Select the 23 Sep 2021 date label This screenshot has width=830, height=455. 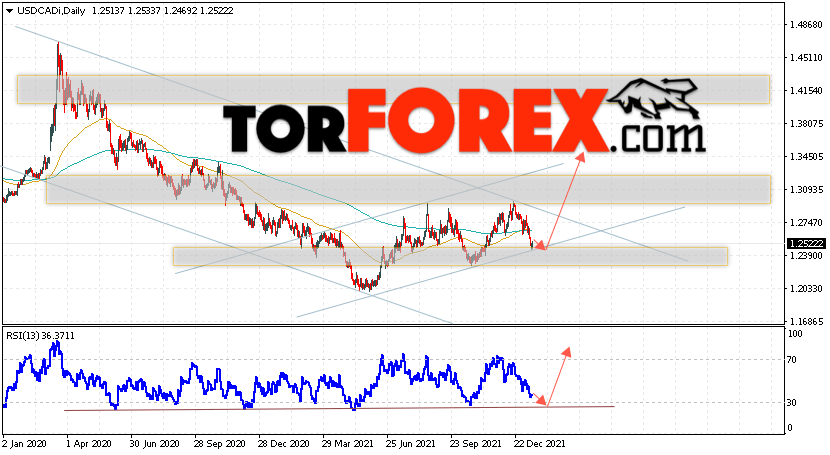click(x=475, y=443)
